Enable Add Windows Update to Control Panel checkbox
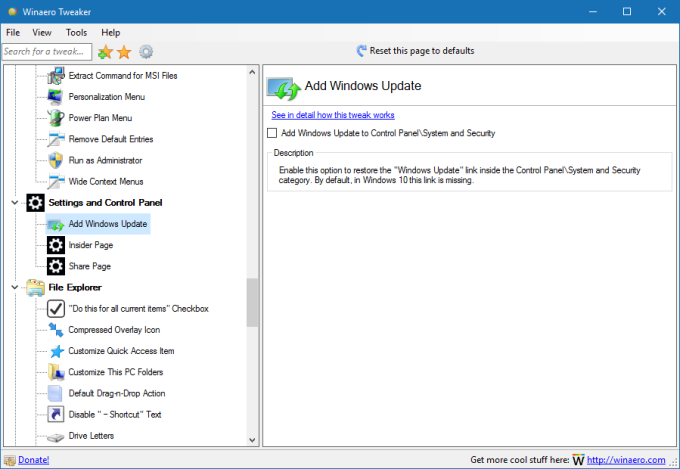This screenshot has width=680, height=469. click(x=273, y=133)
